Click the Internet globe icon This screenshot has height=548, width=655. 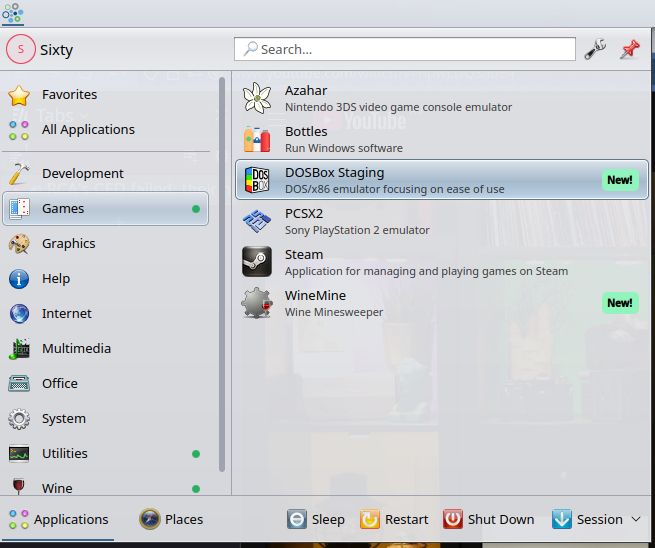(x=19, y=314)
